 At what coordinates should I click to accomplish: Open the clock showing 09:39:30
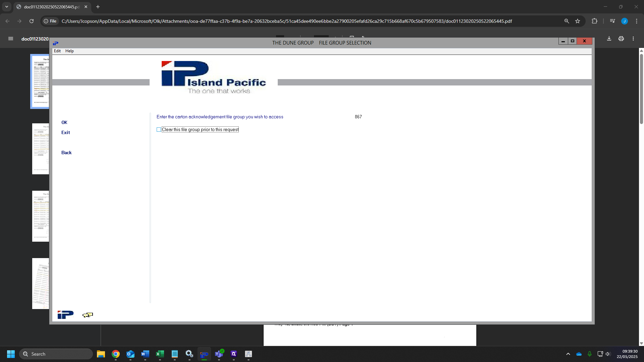pyautogui.click(x=627, y=354)
